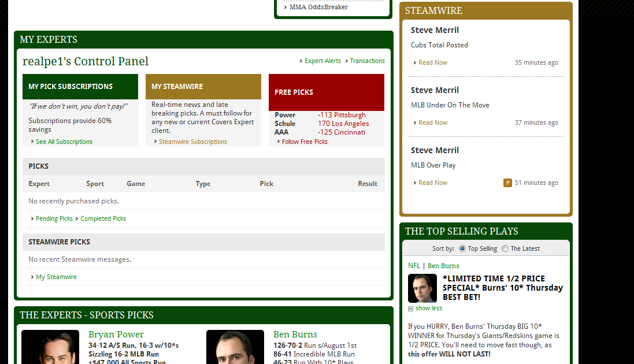This screenshot has width=634, height=364.
Task: Click Ben Burns portrait in Sports Picks
Action: [235, 347]
